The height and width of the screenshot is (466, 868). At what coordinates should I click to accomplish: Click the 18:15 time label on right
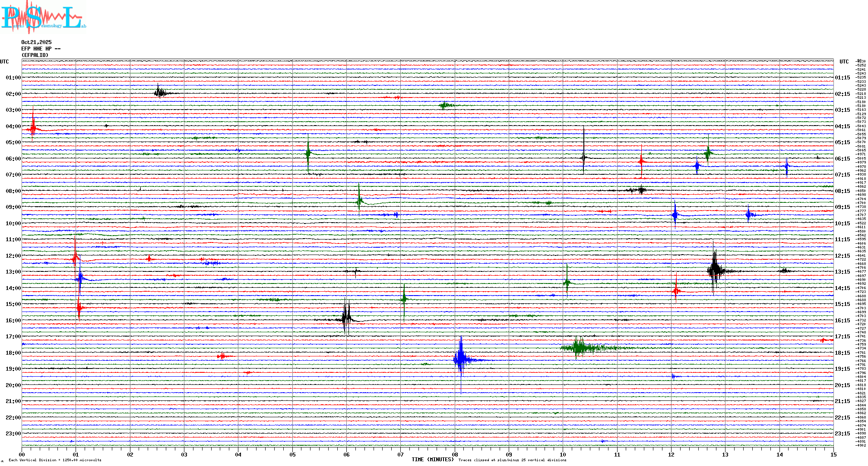coord(842,353)
